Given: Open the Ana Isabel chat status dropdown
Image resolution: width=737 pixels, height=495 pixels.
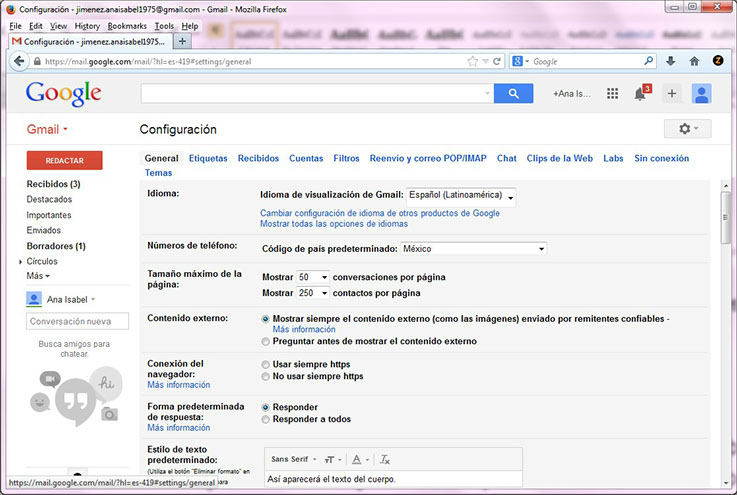Looking at the screenshot, I should pyautogui.click(x=93, y=299).
